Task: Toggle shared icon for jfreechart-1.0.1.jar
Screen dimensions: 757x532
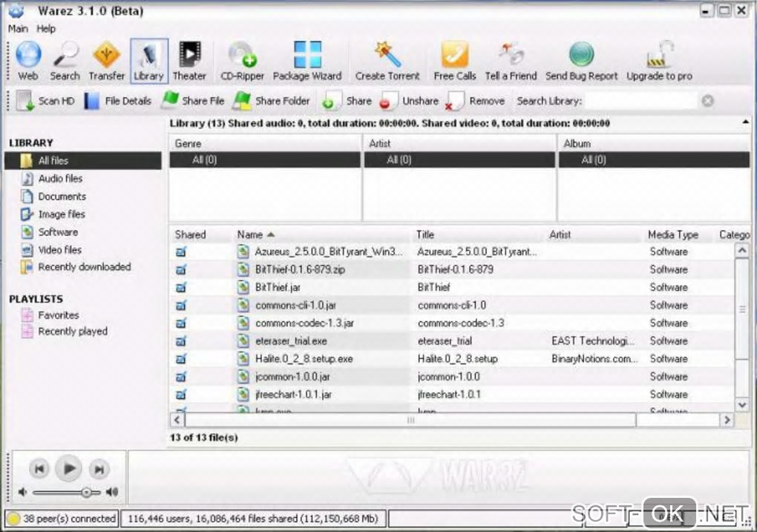Action: pos(181,395)
